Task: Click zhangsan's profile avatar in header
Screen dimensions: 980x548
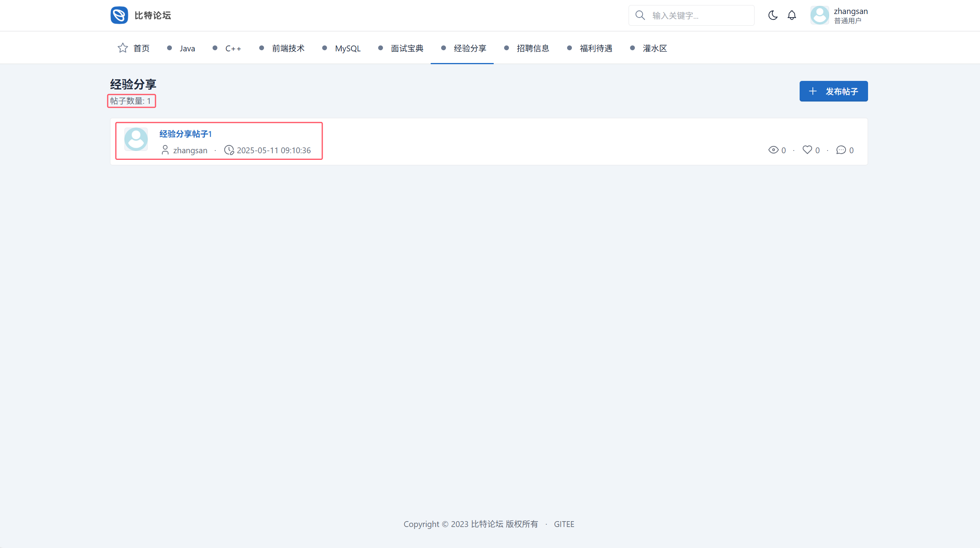Action: pyautogui.click(x=819, y=15)
